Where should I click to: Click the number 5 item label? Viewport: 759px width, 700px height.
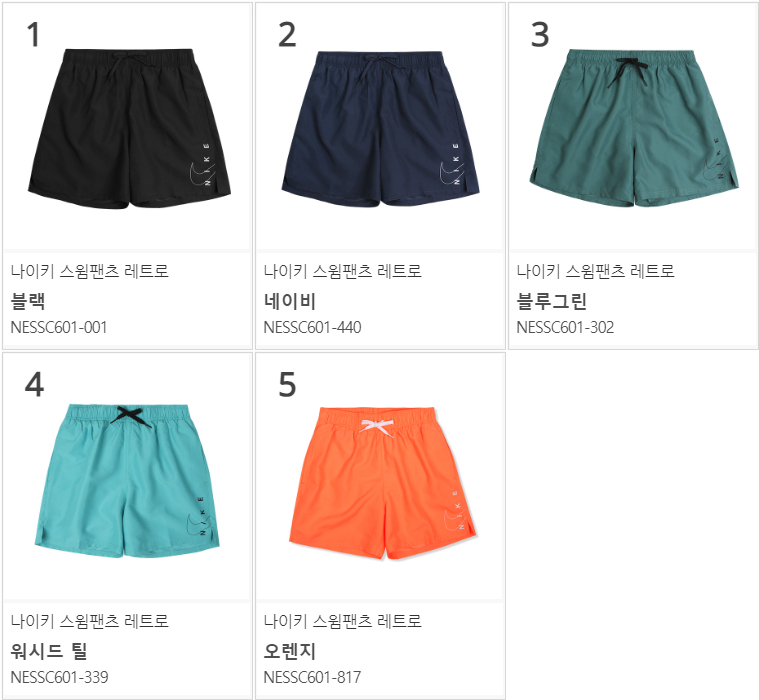[287, 385]
